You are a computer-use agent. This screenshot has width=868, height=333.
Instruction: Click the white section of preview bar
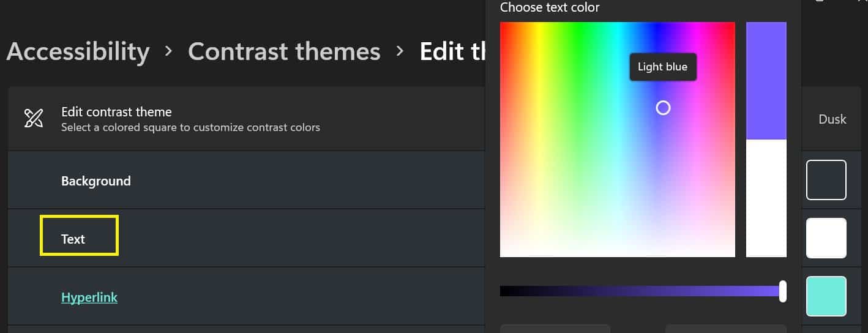click(x=766, y=198)
